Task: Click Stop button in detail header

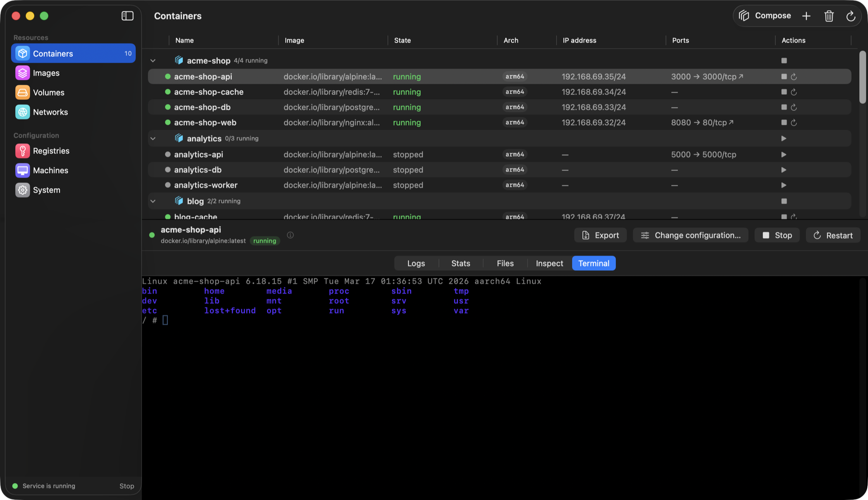Action: click(x=777, y=235)
